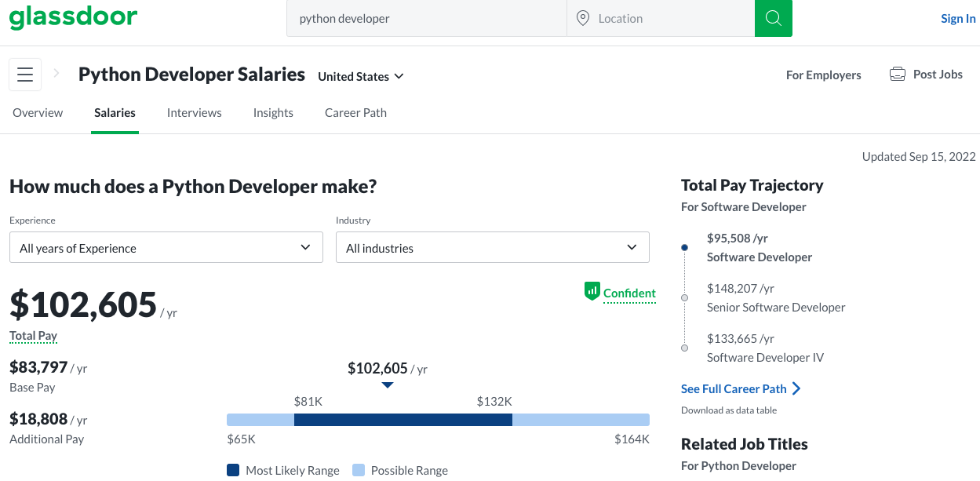Screen dimensions: 980x481
Task: Click the $65K minimum range label
Action: [241, 439]
